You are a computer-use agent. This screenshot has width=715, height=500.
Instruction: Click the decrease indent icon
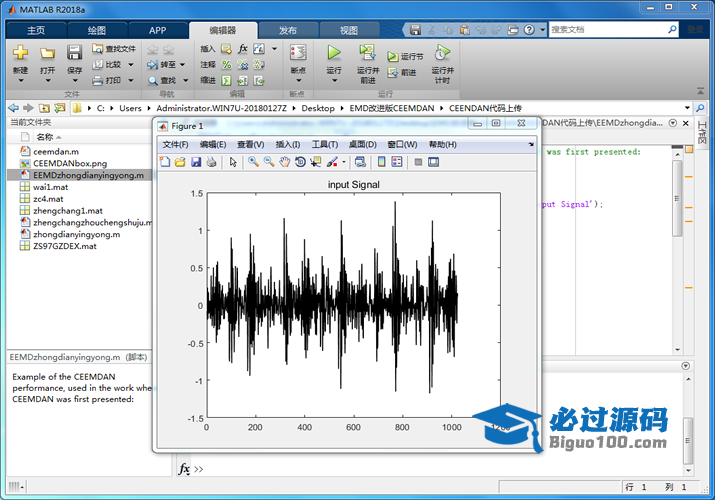[x=259, y=81]
